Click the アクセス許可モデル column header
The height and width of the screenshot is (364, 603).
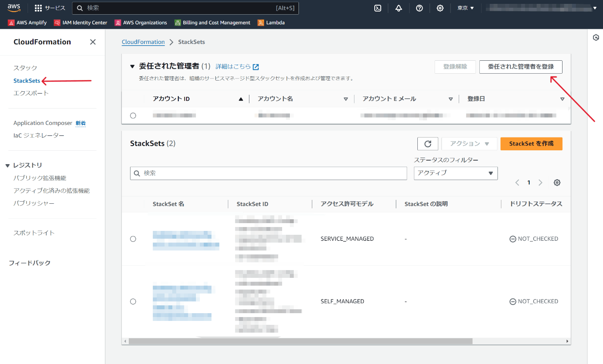[x=347, y=204]
